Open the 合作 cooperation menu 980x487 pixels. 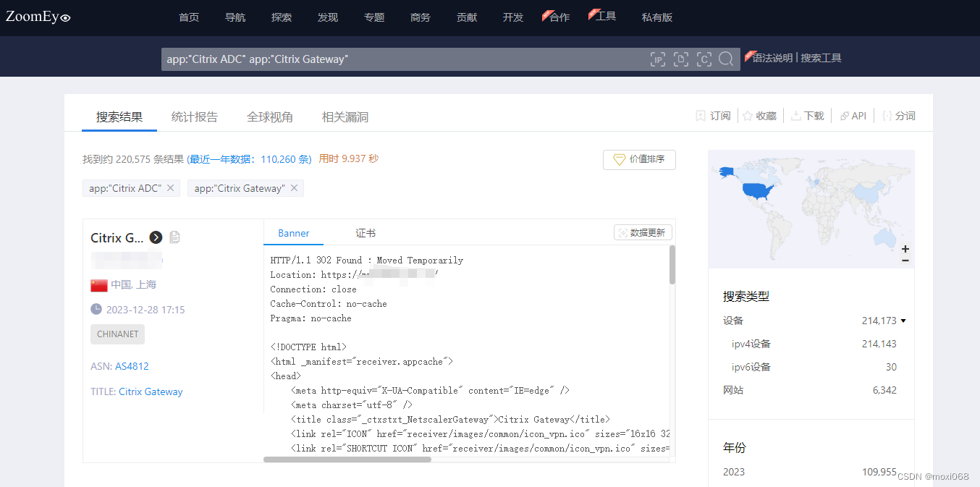pos(559,17)
